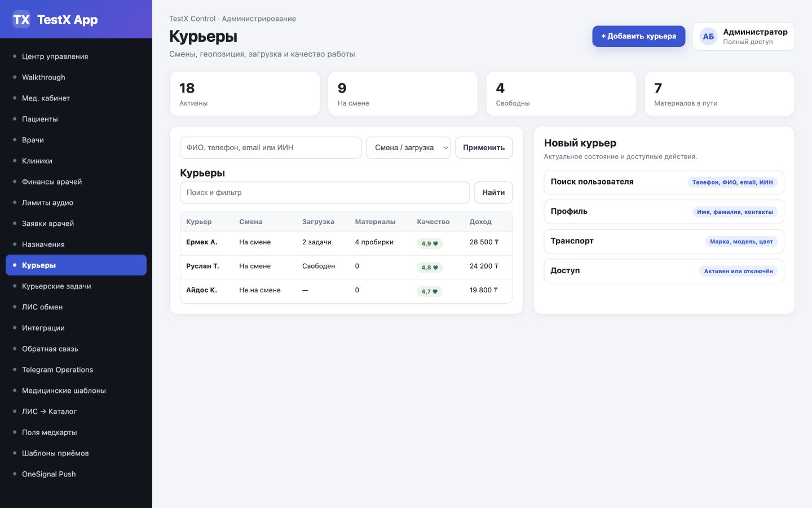The width and height of the screenshot is (812, 508).
Task: Select courier Айдос К. row
Action: click(346, 291)
